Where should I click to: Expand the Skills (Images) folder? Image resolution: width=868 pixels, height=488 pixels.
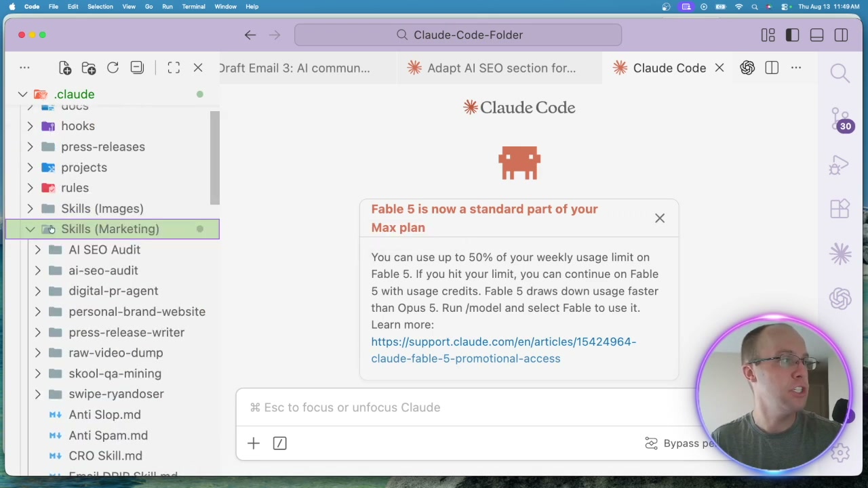click(x=30, y=209)
